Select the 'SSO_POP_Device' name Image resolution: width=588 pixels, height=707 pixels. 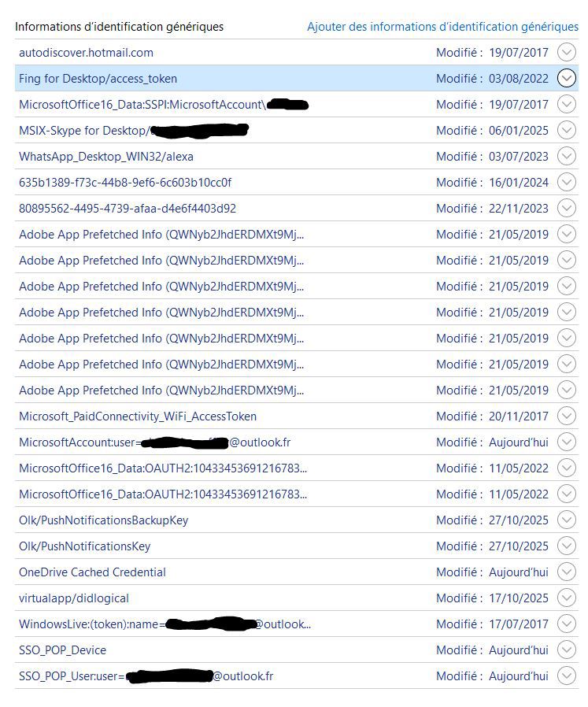tap(63, 650)
